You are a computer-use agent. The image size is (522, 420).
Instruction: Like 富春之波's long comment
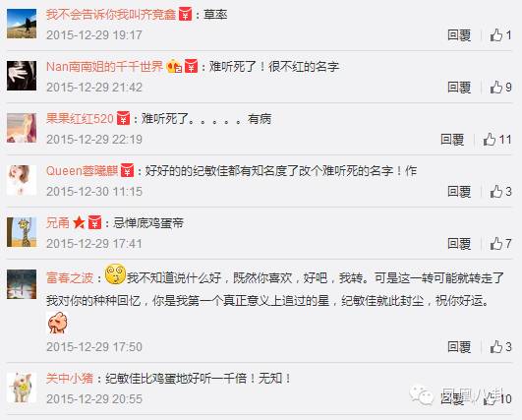click(500, 347)
